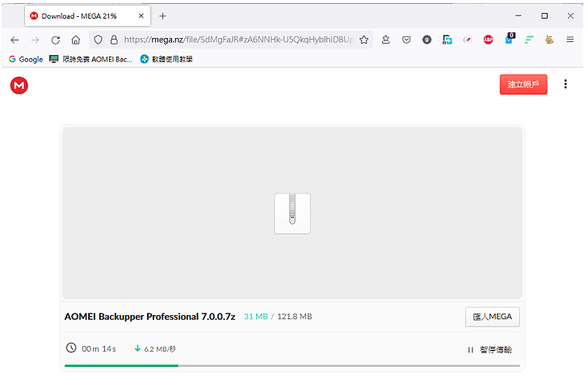588x392 pixels.
Task: Click the green download speed arrow
Action: tap(137, 348)
